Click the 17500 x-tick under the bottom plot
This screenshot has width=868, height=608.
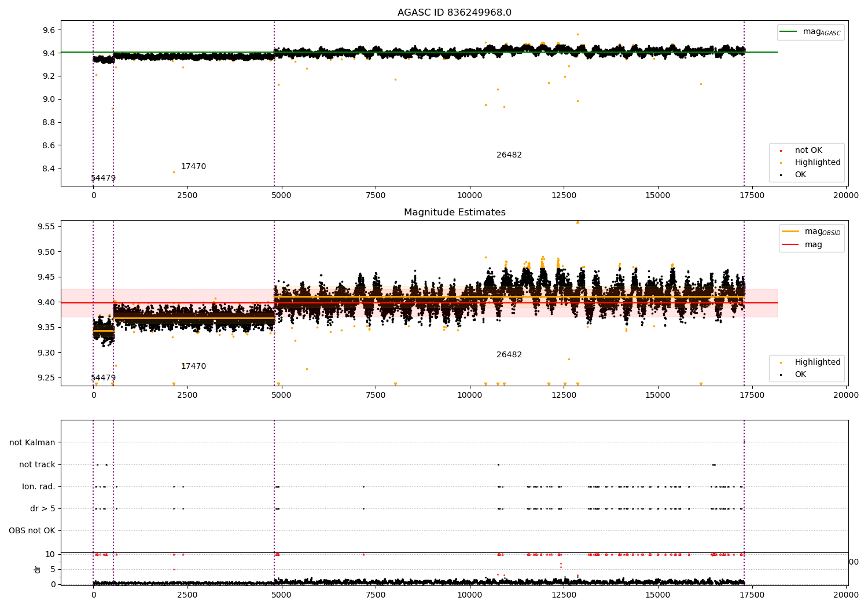(752, 594)
